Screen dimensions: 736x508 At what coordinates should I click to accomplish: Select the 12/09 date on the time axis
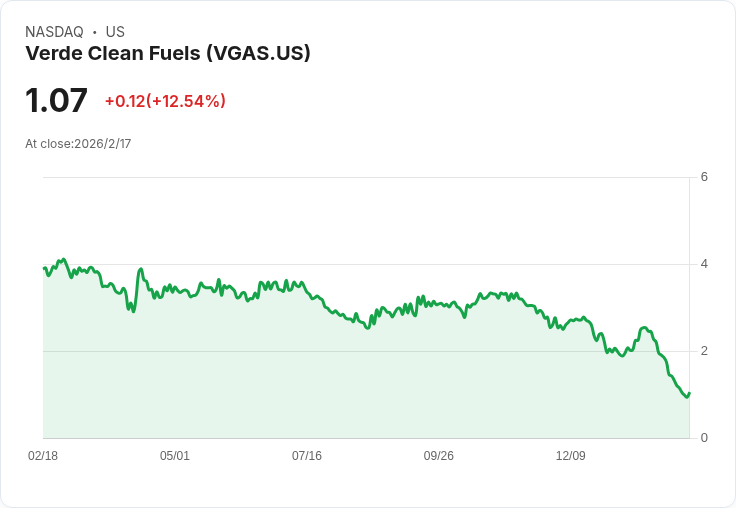click(571, 456)
